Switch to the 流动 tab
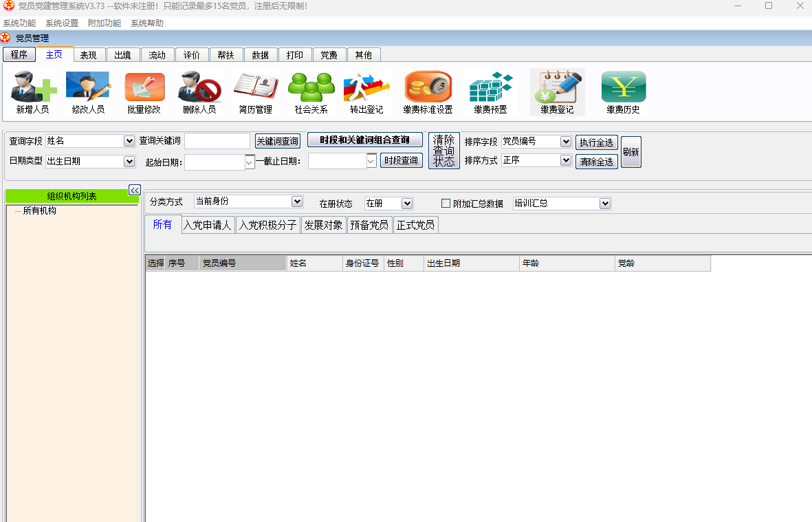This screenshot has width=812, height=522. point(157,55)
